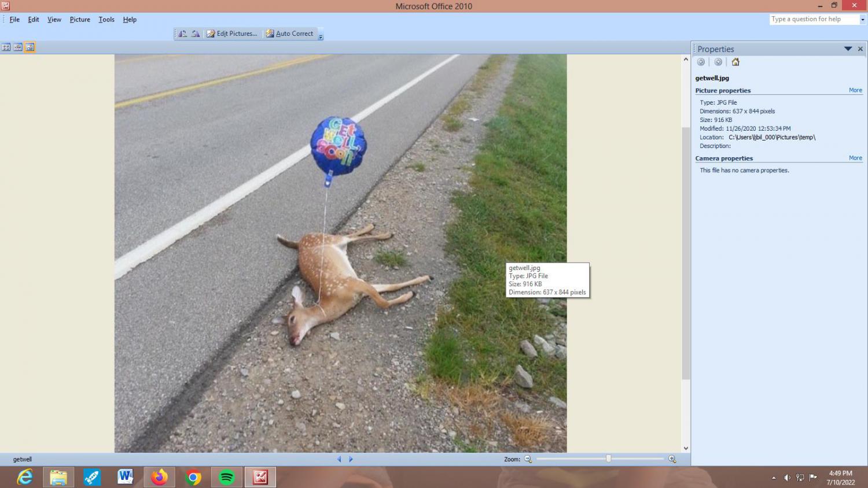Click the Location path text
Viewport: 868px width, 488px height.
[x=772, y=137]
